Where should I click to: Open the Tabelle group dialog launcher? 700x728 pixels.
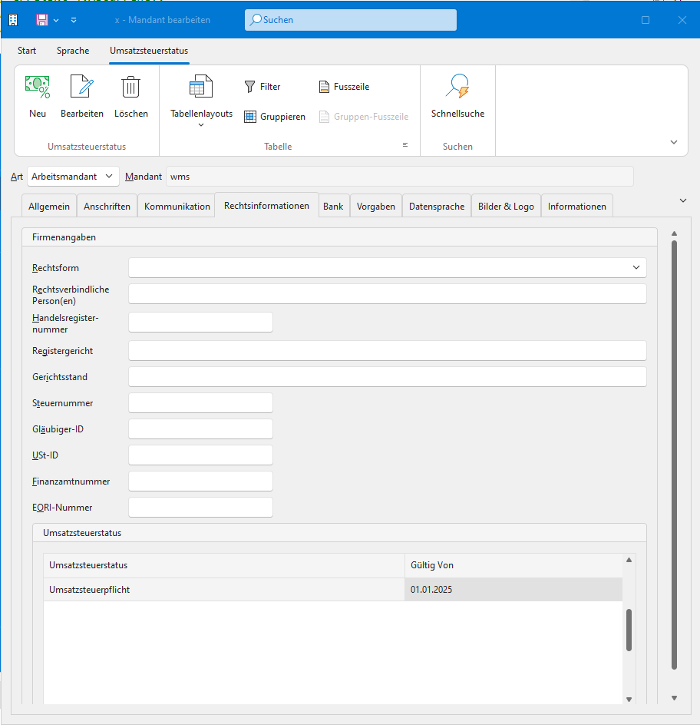coord(404,145)
